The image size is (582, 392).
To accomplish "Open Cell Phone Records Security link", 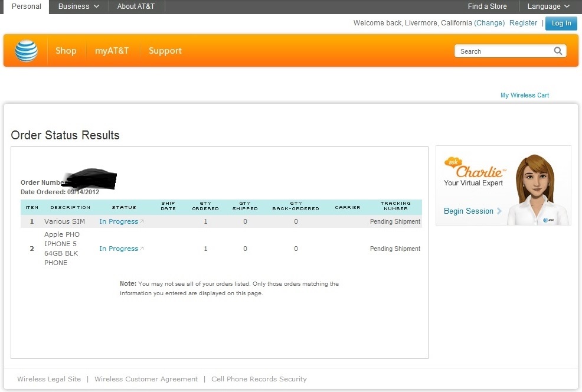I will pos(259,379).
